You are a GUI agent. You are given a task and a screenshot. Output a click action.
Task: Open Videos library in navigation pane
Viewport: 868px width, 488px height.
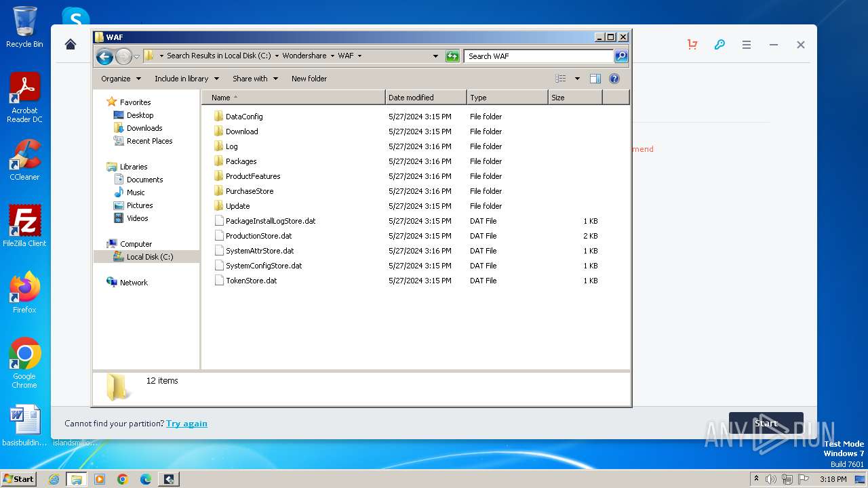(x=137, y=218)
